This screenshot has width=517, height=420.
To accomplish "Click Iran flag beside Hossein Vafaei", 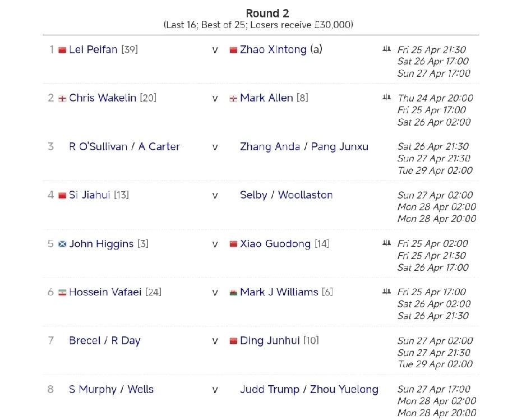I will click(x=62, y=292).
